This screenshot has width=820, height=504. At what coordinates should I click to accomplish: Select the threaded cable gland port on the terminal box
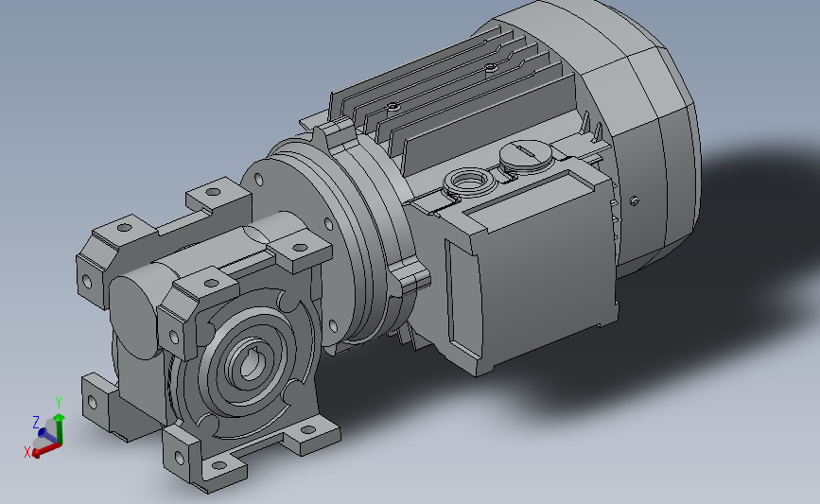coord(469,182)
